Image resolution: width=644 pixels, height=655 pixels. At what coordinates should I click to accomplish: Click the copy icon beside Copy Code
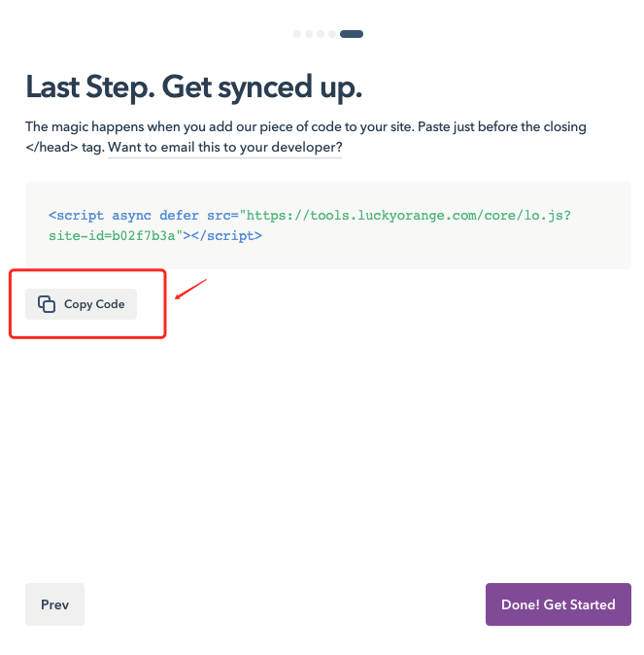point(47,304)
